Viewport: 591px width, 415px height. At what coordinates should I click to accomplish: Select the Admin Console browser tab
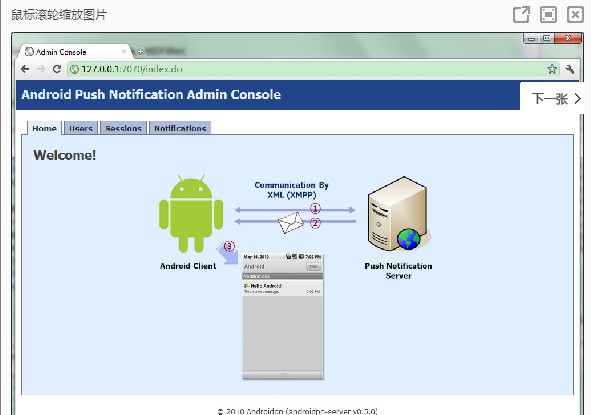coord(73,52)
